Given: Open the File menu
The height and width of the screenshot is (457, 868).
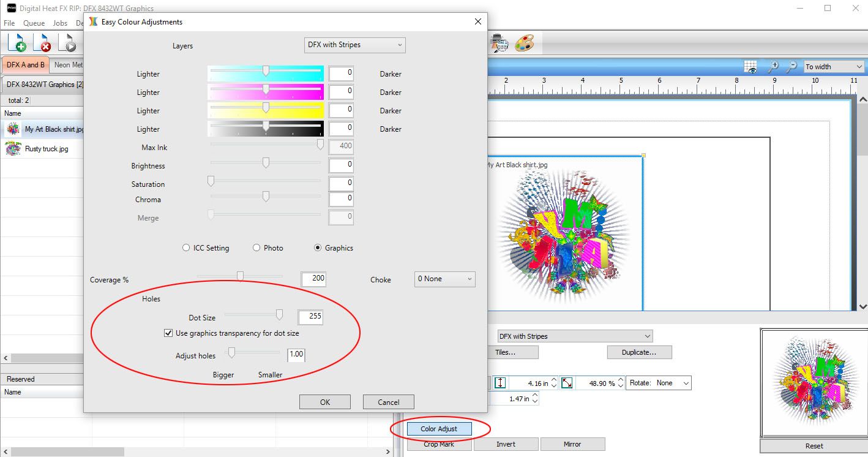Looking at the screenshot, I should (x=9, y=23).
